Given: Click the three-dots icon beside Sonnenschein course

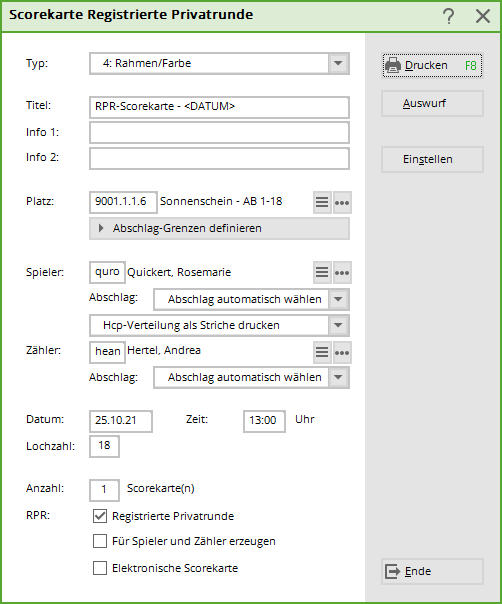Looking at the screenshot, I should [x=342, y=202].
